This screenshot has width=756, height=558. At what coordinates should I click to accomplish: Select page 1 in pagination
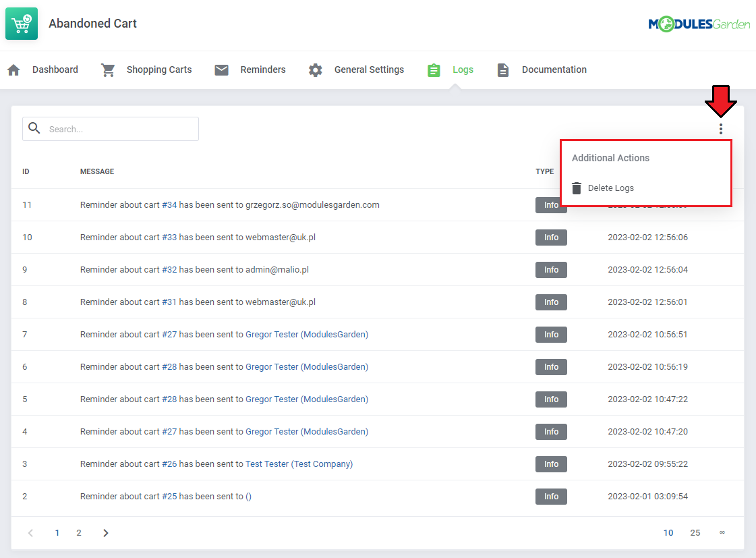click(x=57, y=533)
